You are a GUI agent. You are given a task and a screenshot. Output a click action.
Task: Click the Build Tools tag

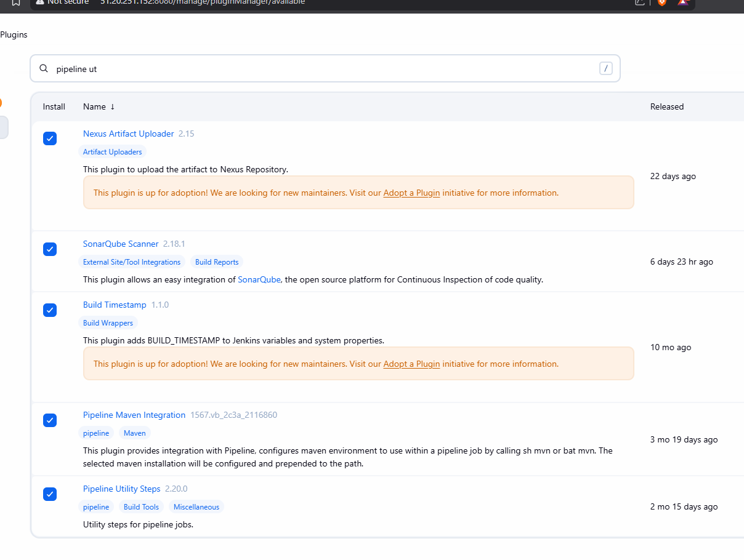click(x=141, y=507)
